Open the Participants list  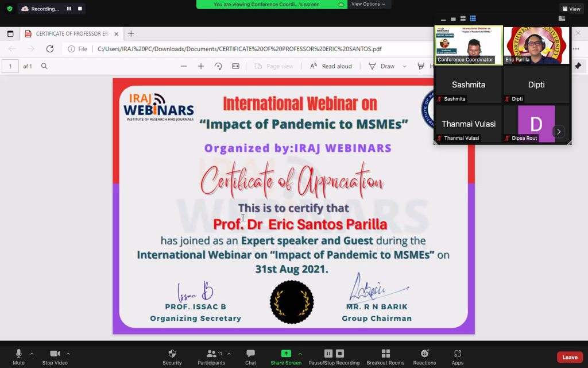(x=211, y=356)
